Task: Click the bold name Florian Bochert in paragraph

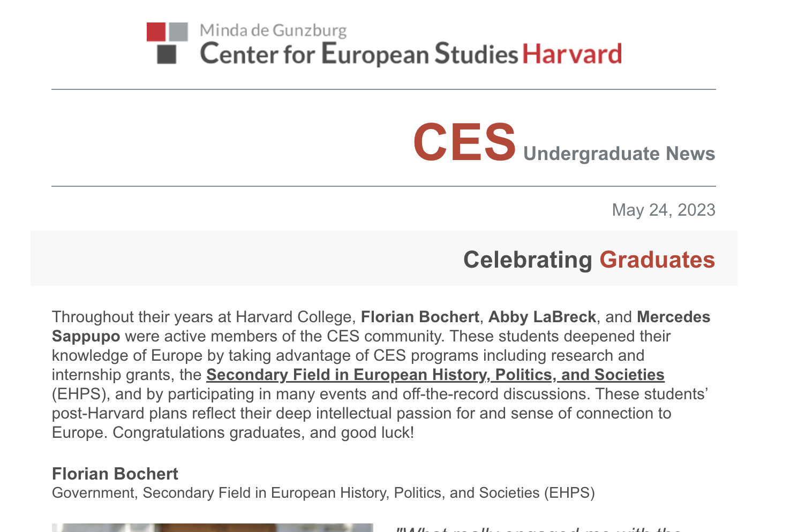Action: tap(420, 317)
